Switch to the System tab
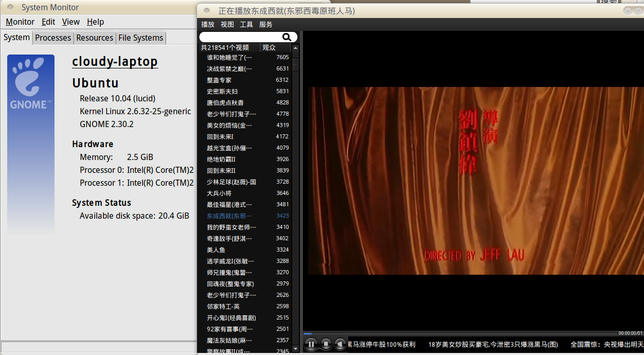This screenshot has width=644, height=355. click(x=17, y=38)
